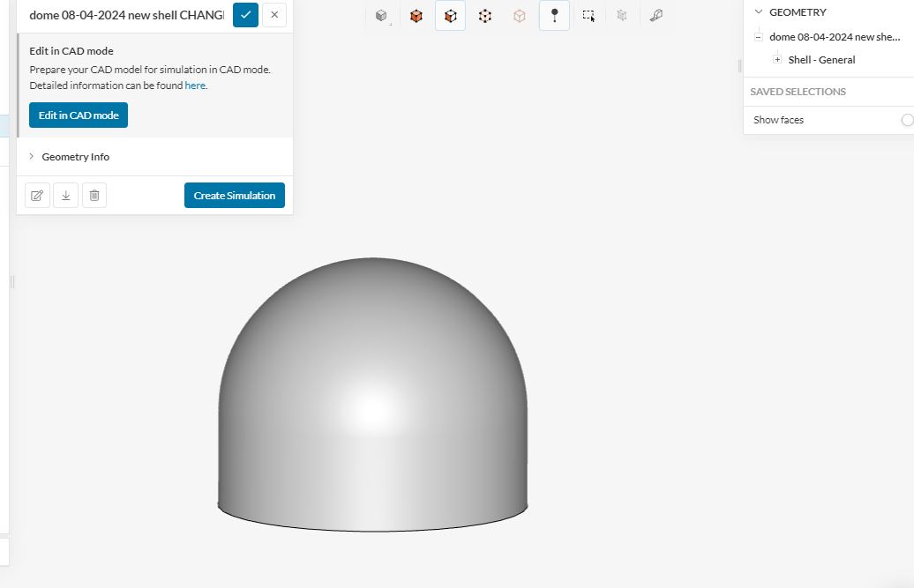This screenshot has width=914, height=588.
Task: Click the greyed-out mesh cube icon
Action: [x=622, y=16]
